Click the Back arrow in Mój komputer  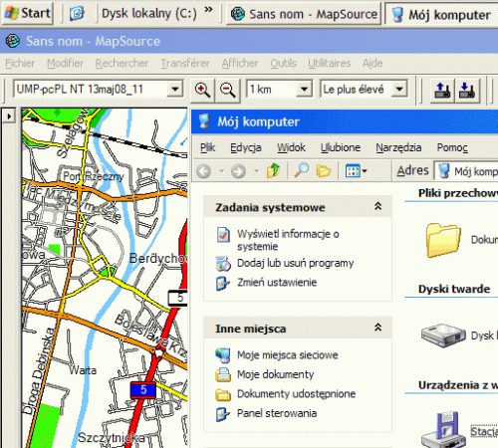click(204, 171)
